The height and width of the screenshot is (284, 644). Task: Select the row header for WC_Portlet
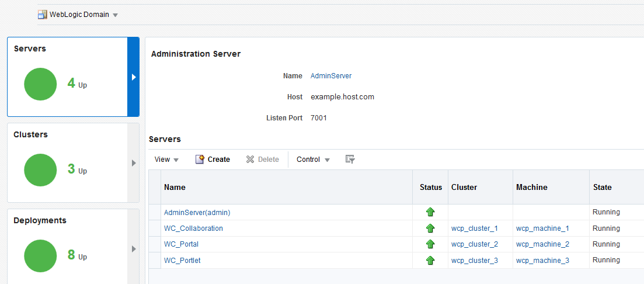pos(155,261)
